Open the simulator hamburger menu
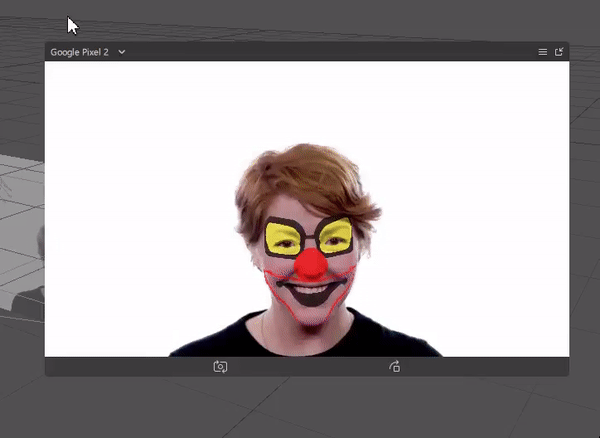 tap(543, 52)
